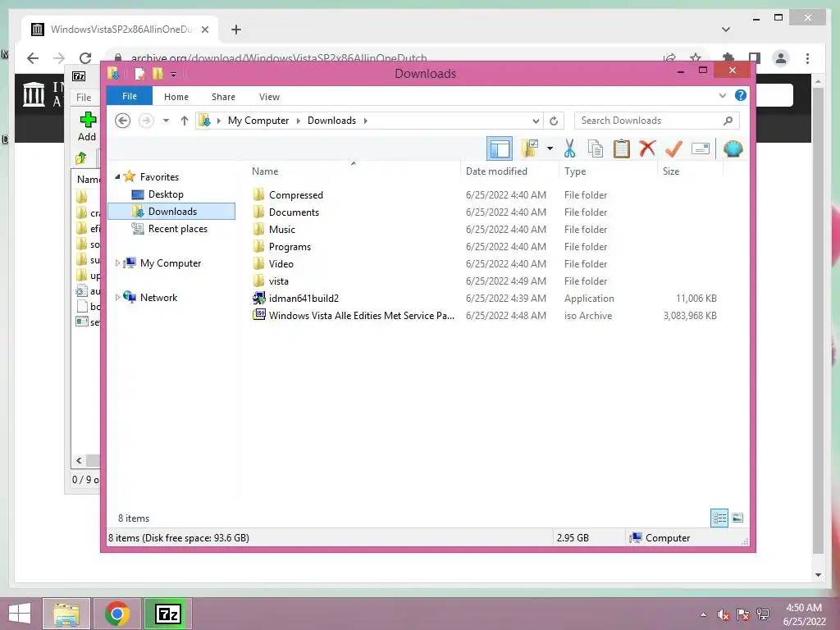
Task: Expand My Computer tree node
Action: pyautogui.click(x=117, y=263)
